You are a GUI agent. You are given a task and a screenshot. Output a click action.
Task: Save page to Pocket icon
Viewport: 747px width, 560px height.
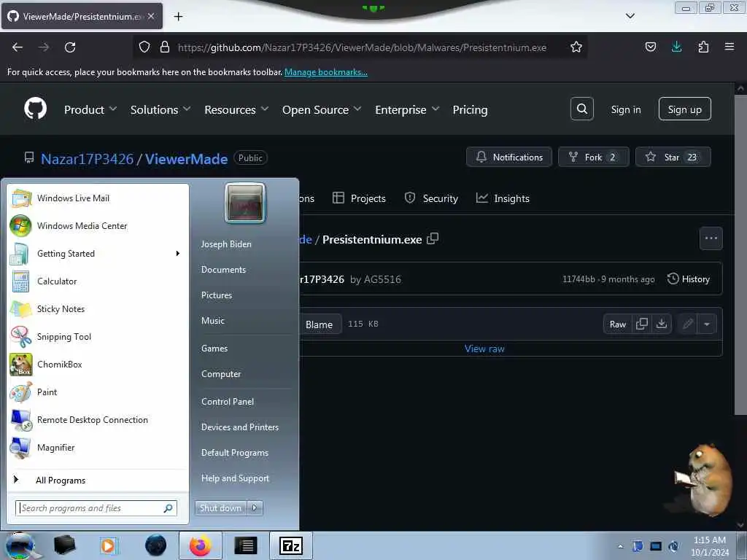pyautogui.click(x=650, y=47)
